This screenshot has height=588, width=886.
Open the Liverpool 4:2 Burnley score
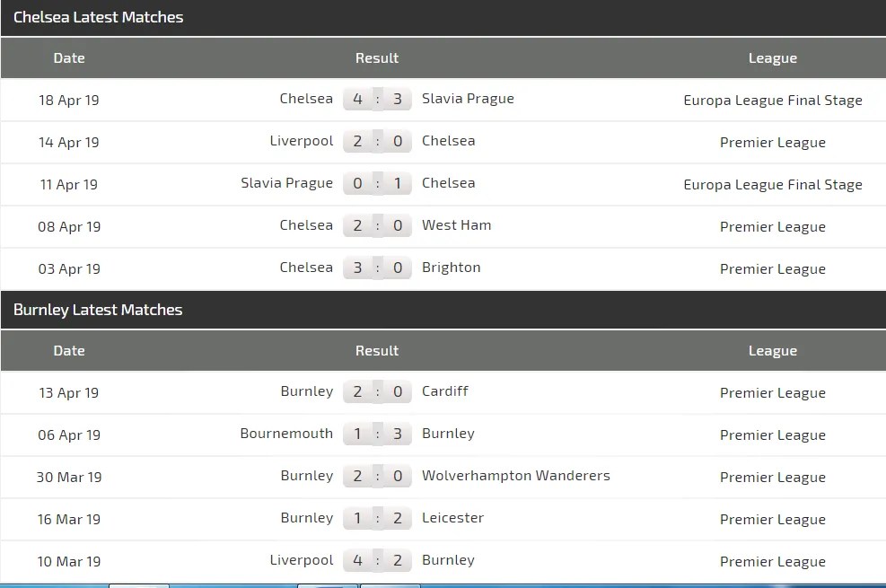tap(377, 561)
